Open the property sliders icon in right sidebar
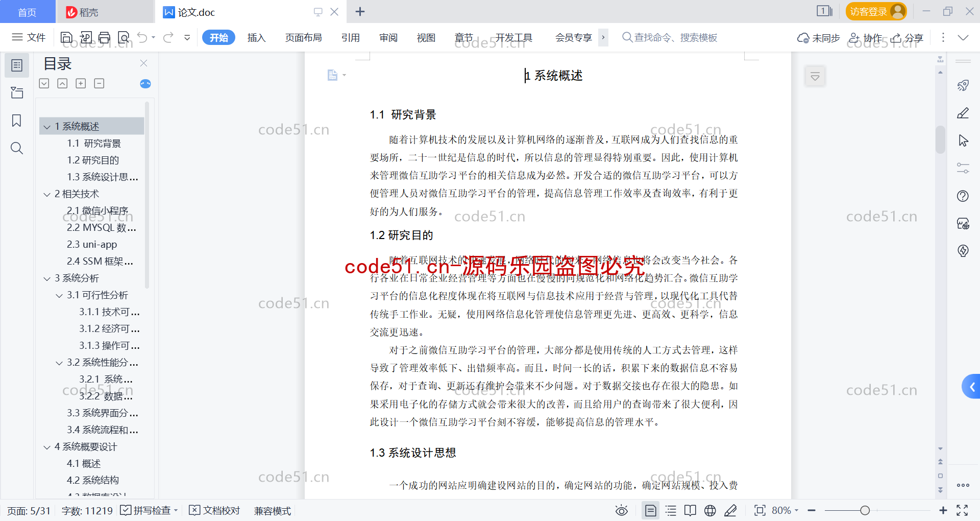Screen dimensions: 980x521 [x=963, y=168]
